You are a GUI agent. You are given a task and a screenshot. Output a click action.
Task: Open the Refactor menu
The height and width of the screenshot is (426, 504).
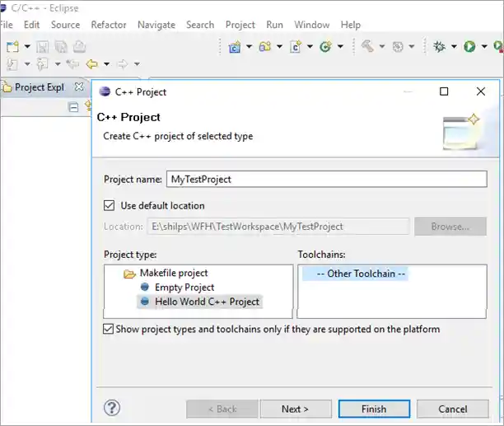109,25
